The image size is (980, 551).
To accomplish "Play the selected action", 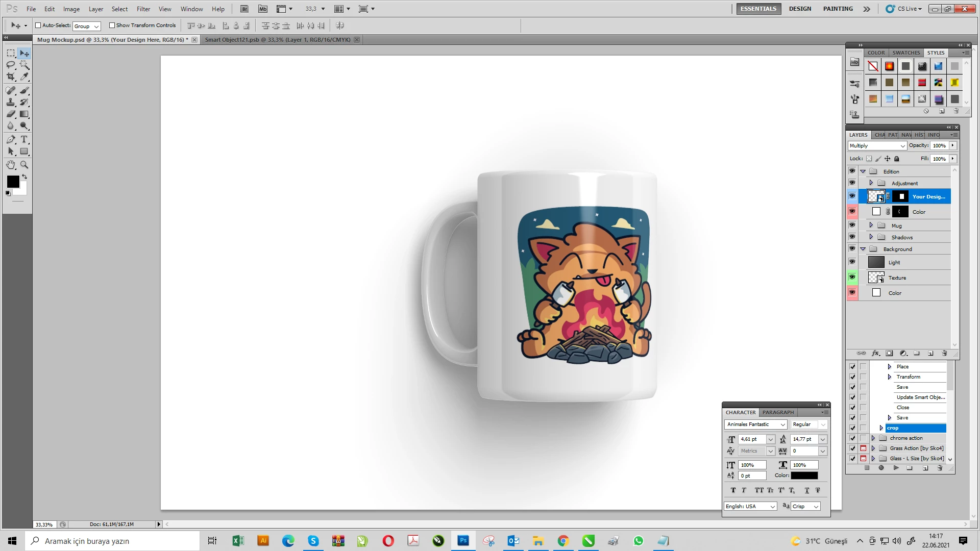I will pyautogui.click(x=896, y=468).
